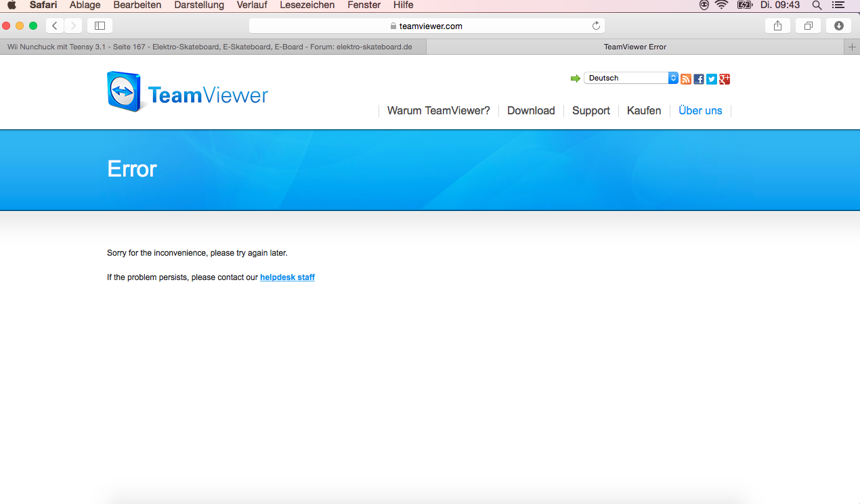The image size is (860, 504).
Task: Open the Wi-Fi status menu
Action: (722, 5)
